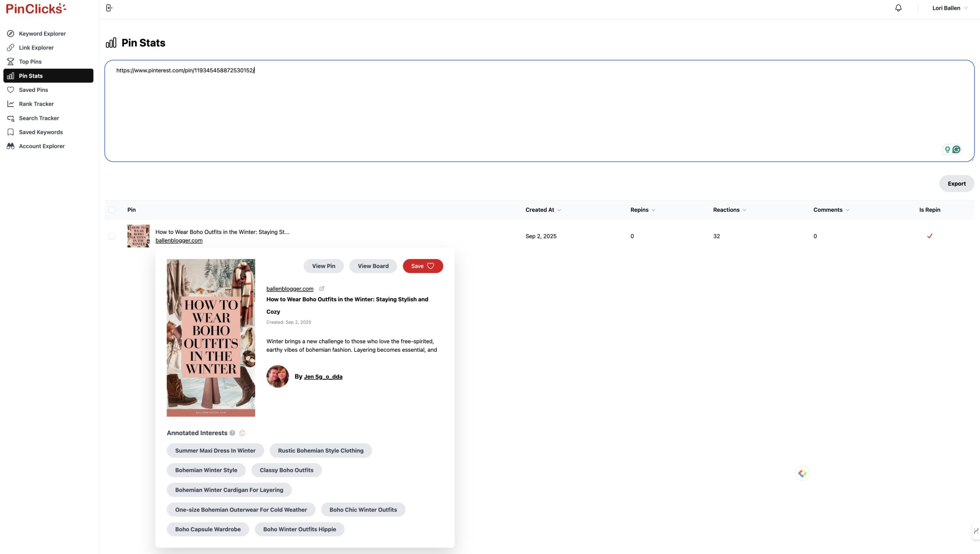Click the PinClicks logo

(36, 8)
